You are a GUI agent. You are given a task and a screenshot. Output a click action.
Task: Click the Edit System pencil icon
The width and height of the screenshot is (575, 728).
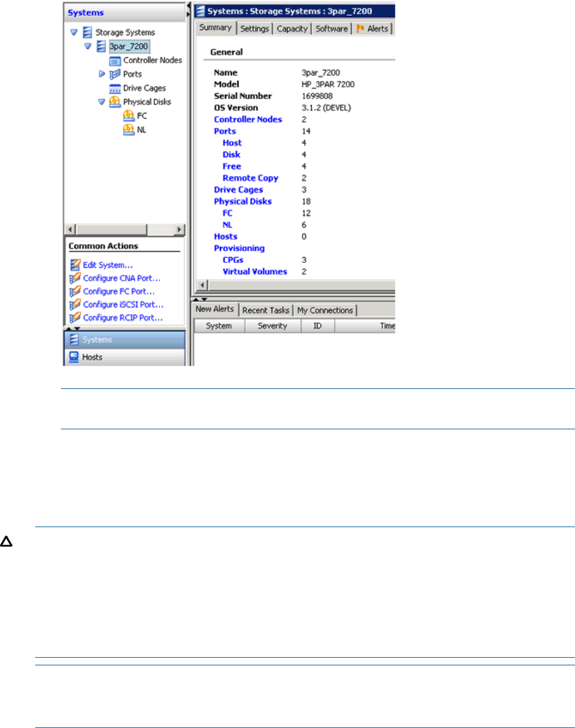(x=75, y=265)
